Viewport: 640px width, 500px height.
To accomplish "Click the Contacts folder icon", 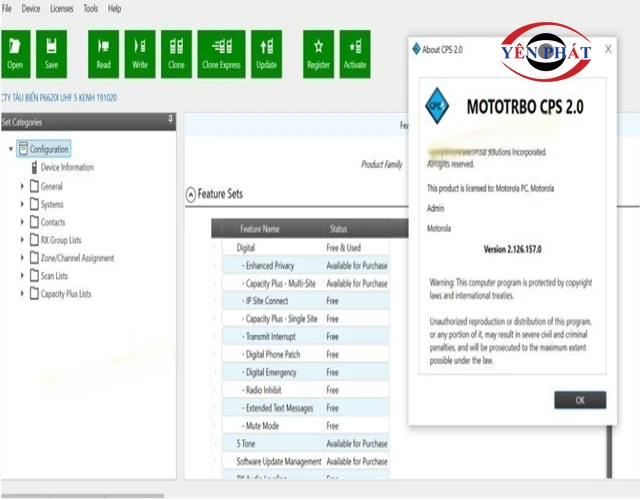I will click(x=34, y=222).
